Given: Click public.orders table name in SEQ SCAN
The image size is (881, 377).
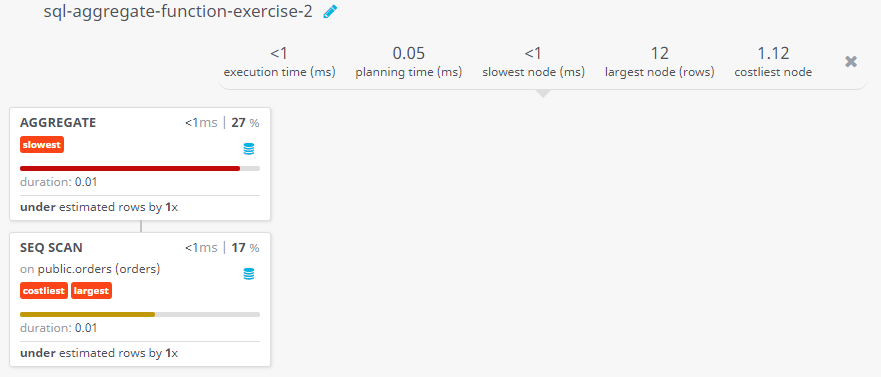Looking at the screenshot, I should coord(99,269).
